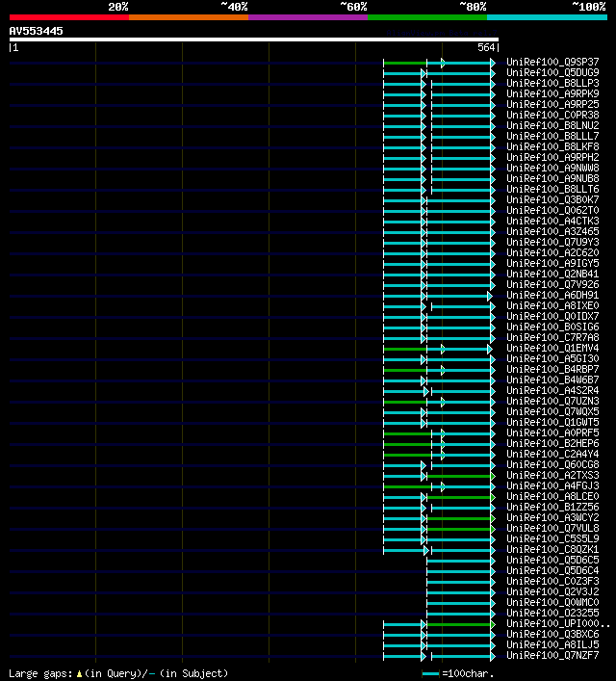Screen dimensions: 616x681
Task: Select the truncated UniRef100_UPI000.. label
Action: point(558,623)
